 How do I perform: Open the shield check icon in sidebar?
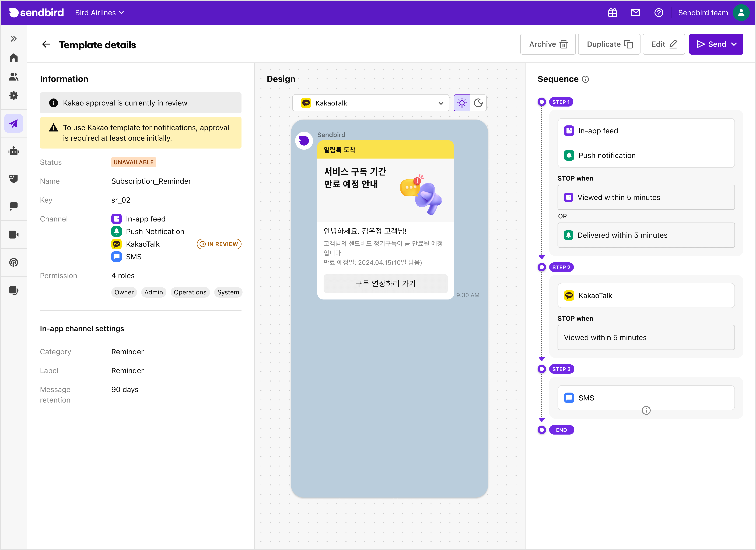pyautogui.click(x=14, y=179)
